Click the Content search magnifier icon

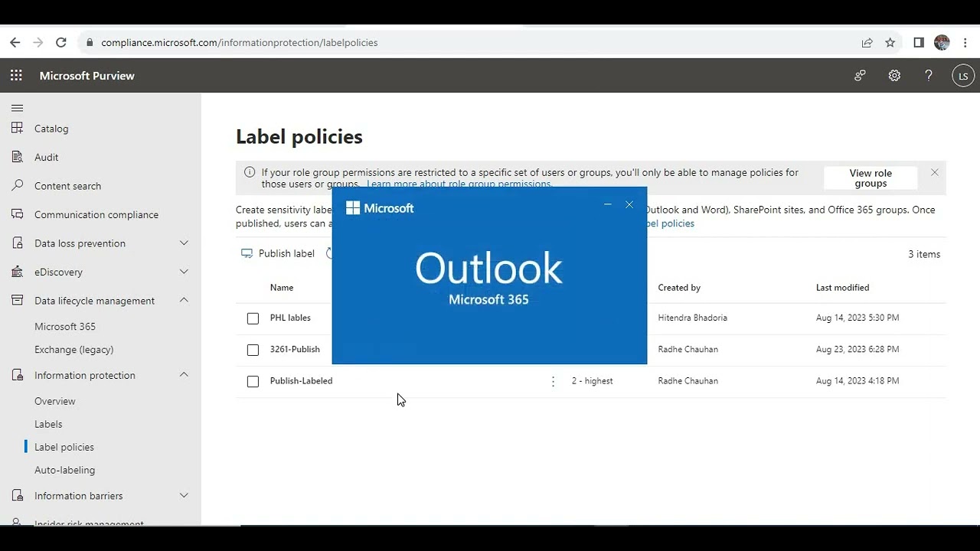[x=18, y=186]
